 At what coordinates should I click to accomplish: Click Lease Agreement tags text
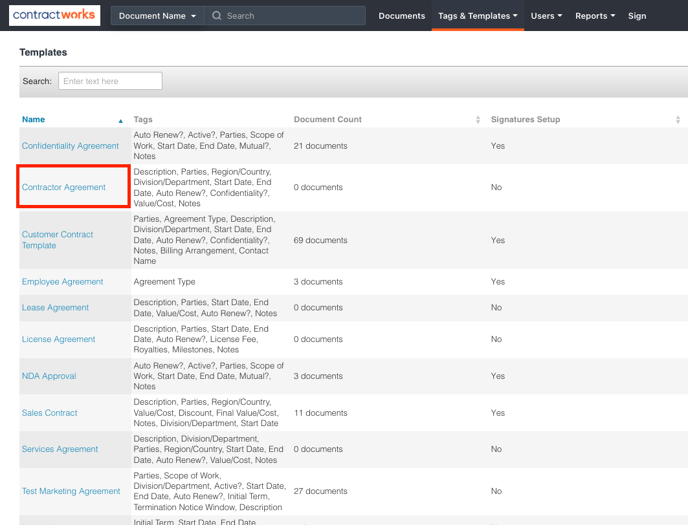[205, 307]
